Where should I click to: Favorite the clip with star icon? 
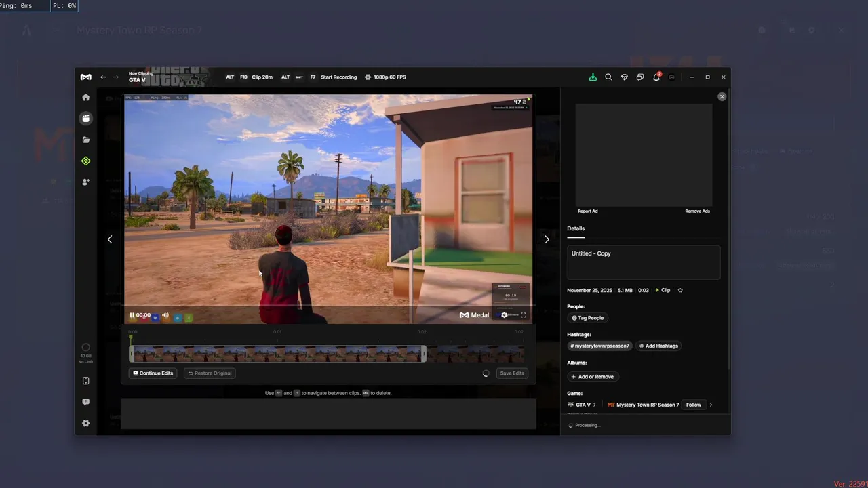click(x=680, y=290)
